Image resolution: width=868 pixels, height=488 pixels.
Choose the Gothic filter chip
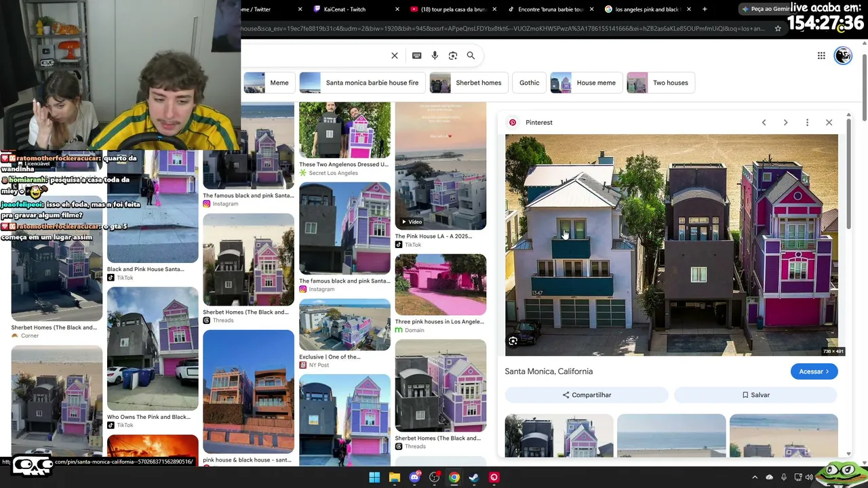coord(529,83)
